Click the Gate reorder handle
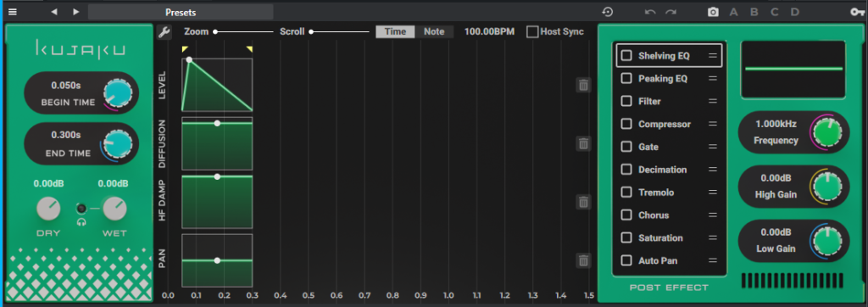868x307 pixels. coord(712,147)
